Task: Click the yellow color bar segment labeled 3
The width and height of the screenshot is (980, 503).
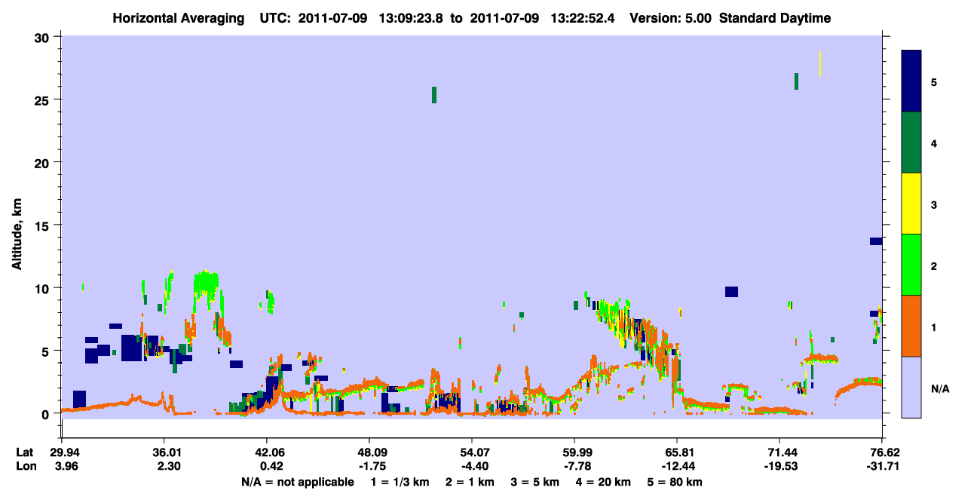Action: point(911,203)
